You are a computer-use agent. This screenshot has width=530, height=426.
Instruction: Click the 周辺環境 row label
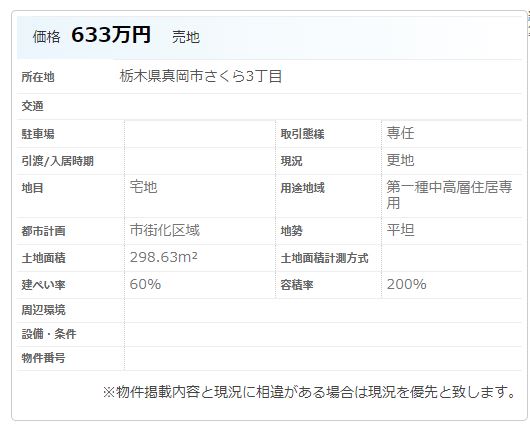[x=43, y=310]
